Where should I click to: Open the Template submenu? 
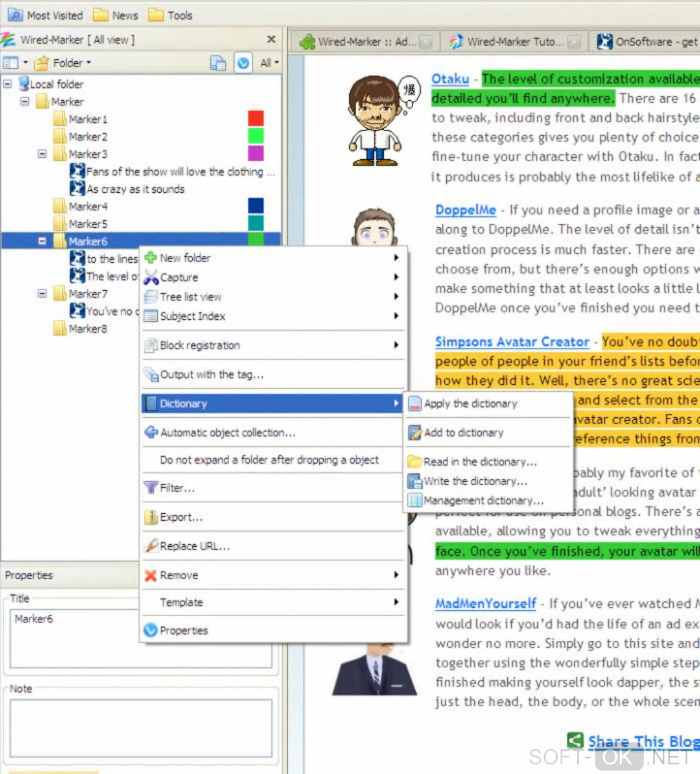point(273,602)
